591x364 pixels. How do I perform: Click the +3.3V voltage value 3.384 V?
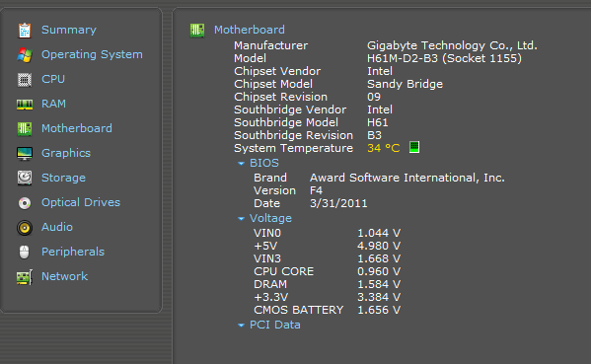pyautogui.click(x=379, y=297)
